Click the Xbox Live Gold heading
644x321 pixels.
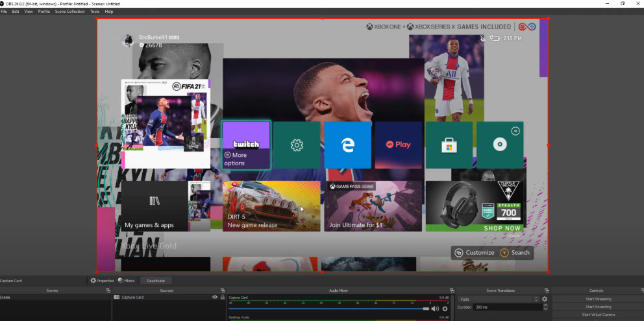click(x=149, y=246)
